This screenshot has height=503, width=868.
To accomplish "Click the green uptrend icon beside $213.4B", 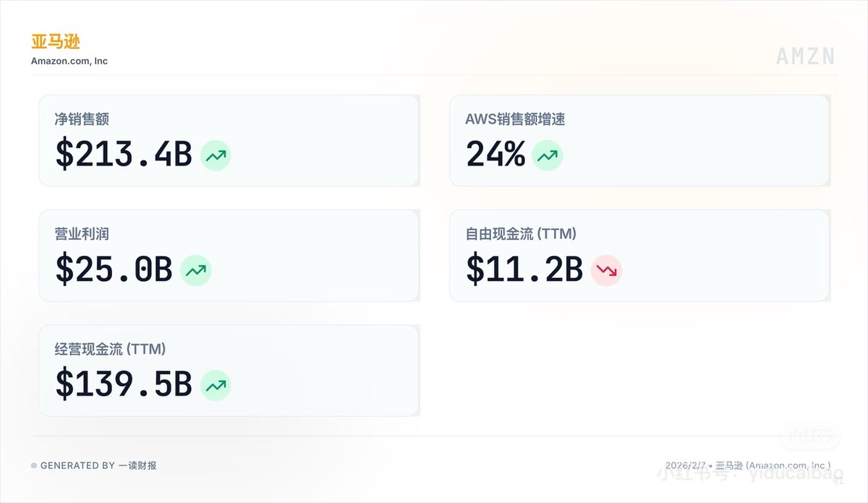I will pyautogui.click(x=216, y=155).
